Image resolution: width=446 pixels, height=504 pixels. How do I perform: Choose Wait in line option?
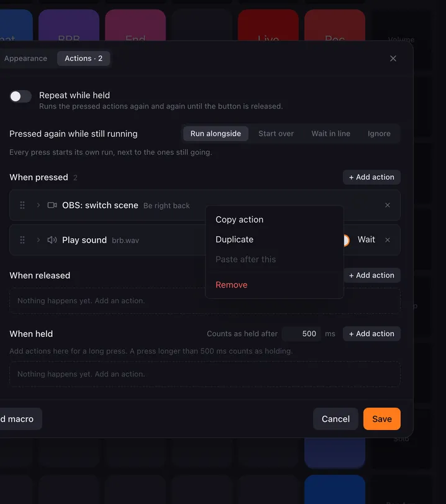(x=330, y=134)
